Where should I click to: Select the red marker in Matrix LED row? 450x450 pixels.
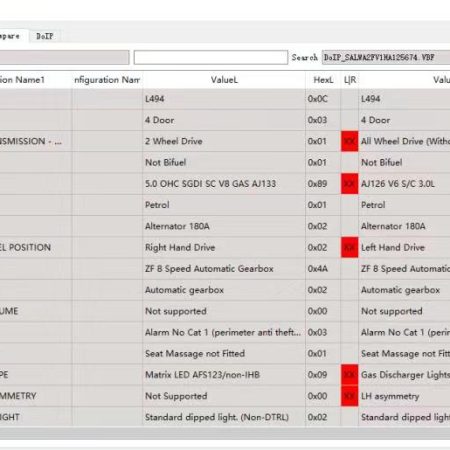click(350, 375)
